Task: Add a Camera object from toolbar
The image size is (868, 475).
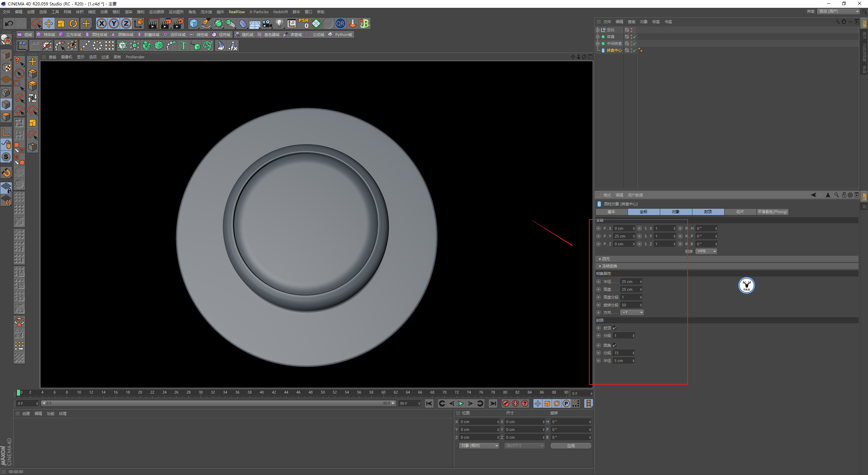Action: [267, 23]
